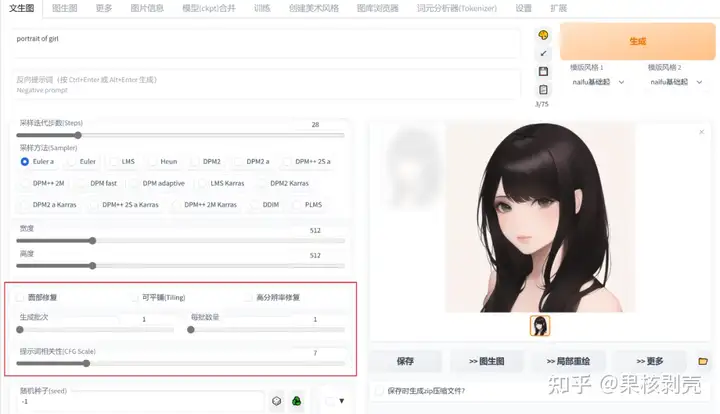Click the prompt field containing "portrait of girl"
720x414 pixels.
coord(266,44)
